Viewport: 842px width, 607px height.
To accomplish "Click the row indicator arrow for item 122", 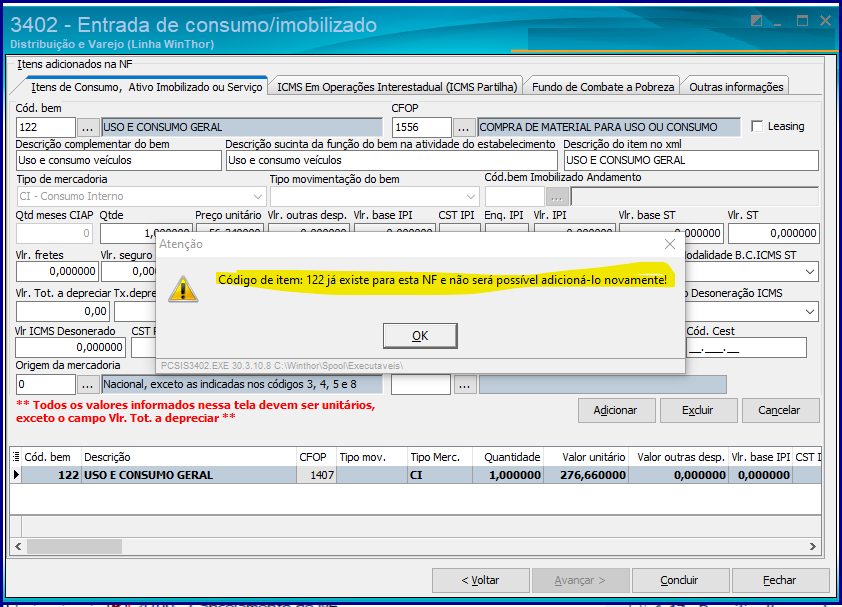I will coord(16,475).
